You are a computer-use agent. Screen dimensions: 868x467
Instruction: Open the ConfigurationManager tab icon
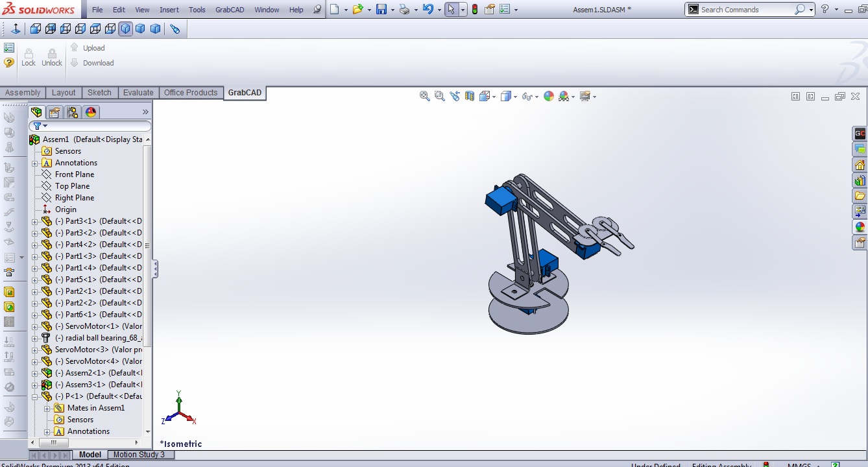[73, 112]
